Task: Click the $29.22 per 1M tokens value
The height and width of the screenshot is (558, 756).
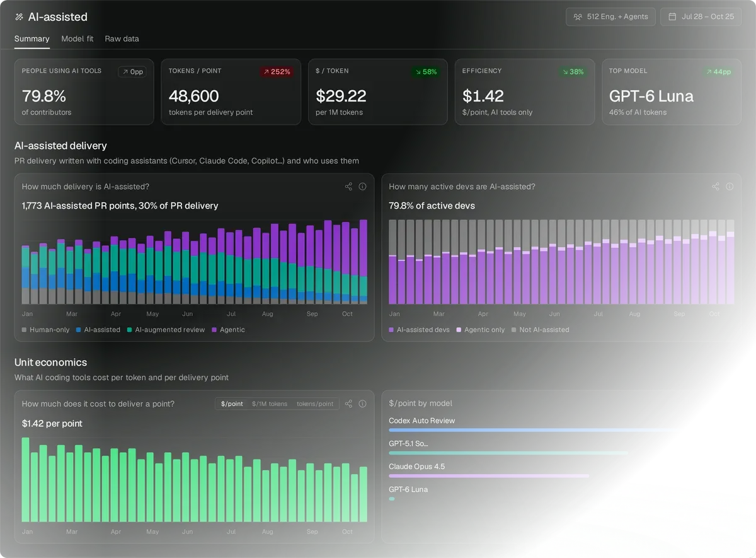Action: click(341, 96)
